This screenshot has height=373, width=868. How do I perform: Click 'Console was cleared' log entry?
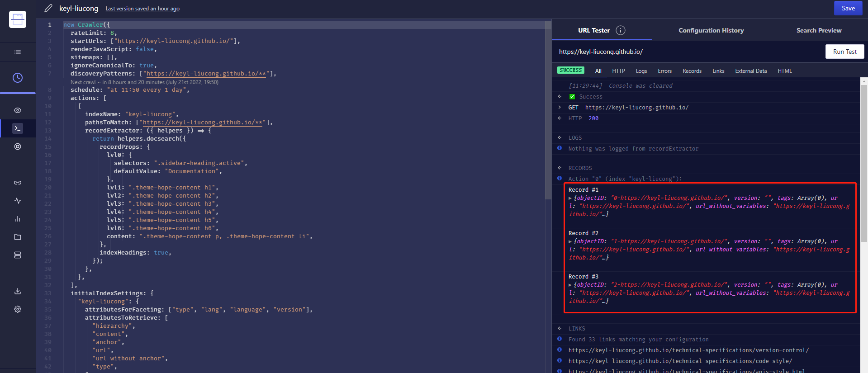(640, 86)
